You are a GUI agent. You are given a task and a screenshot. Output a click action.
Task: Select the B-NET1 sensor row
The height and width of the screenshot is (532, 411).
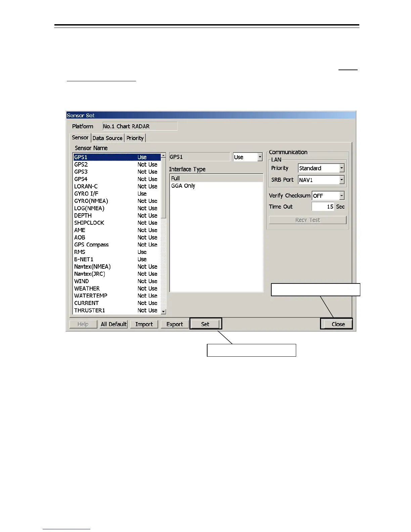[117, 259]
